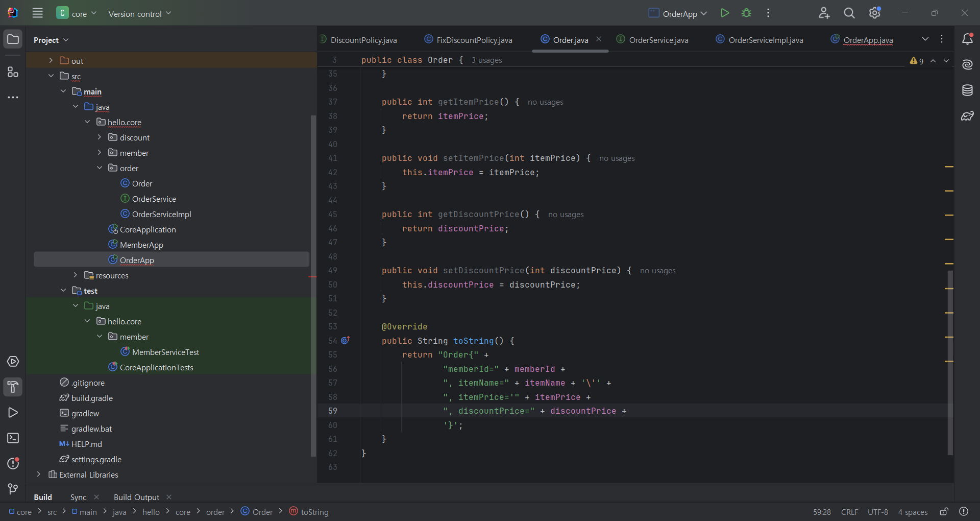Open settings.gradle file
The width and height of the screenshot is (980, 521).
coord(96,459)
